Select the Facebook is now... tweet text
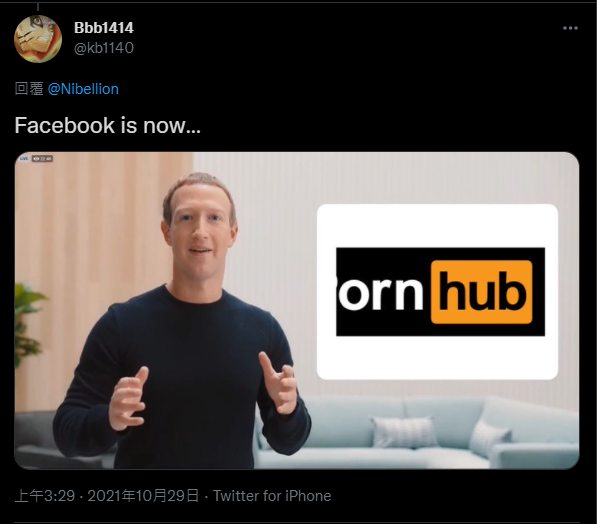Screen dimensions: 597x524 tap(107, 125)
